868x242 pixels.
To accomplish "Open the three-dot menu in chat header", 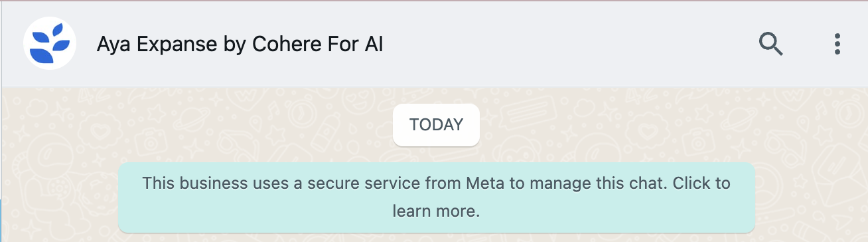I will click(837, 44).
